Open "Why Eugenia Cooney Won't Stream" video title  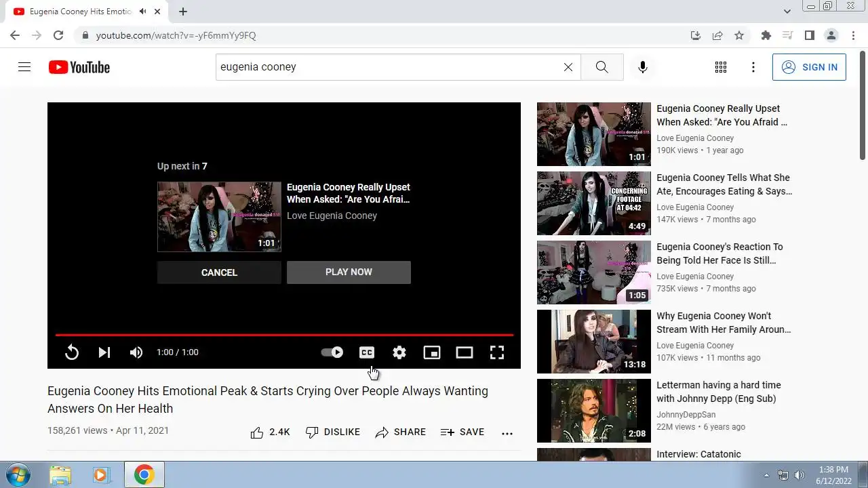(x=724, y=323)
